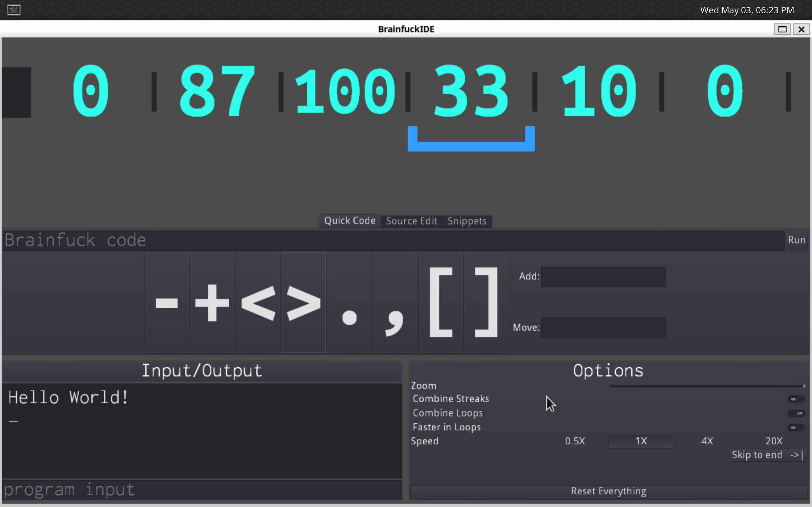Click the minus decrement command button

point(167,302)
